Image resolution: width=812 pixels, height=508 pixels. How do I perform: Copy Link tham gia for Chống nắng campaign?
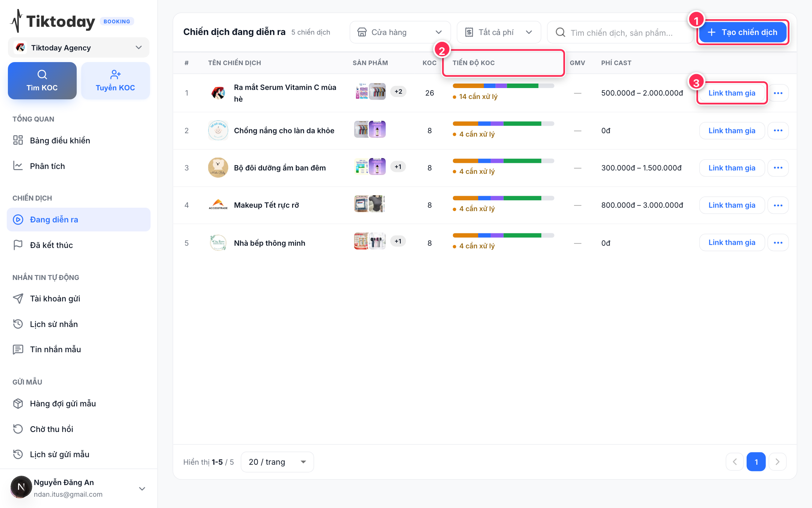click(732, 131)
